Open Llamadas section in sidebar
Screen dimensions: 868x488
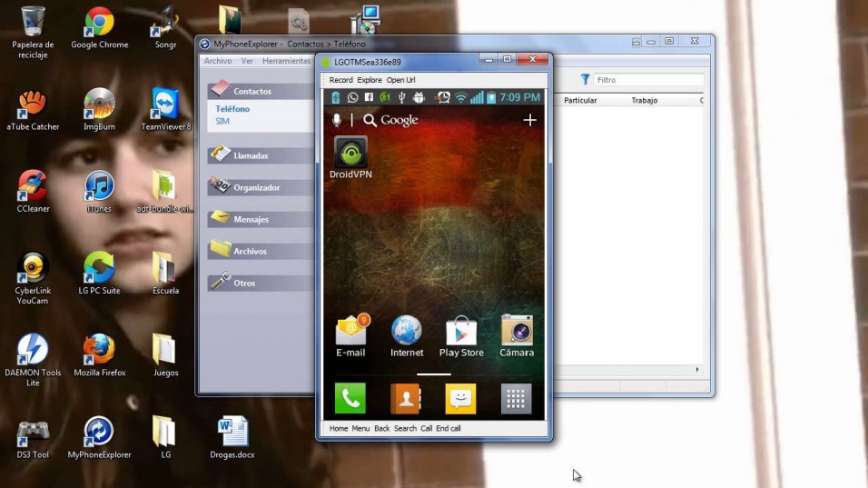click(x=261, y=155)
